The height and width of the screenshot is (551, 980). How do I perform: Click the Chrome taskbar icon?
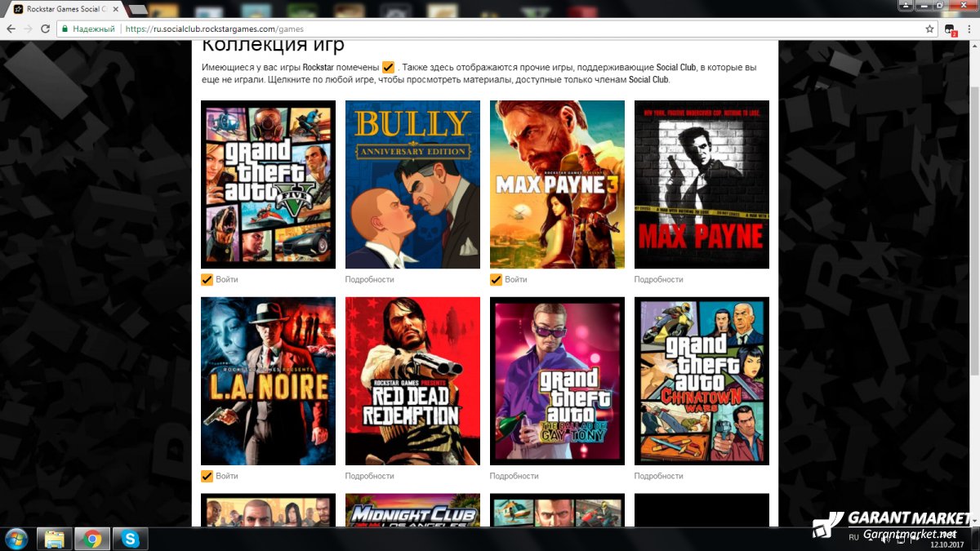point(92,539)
